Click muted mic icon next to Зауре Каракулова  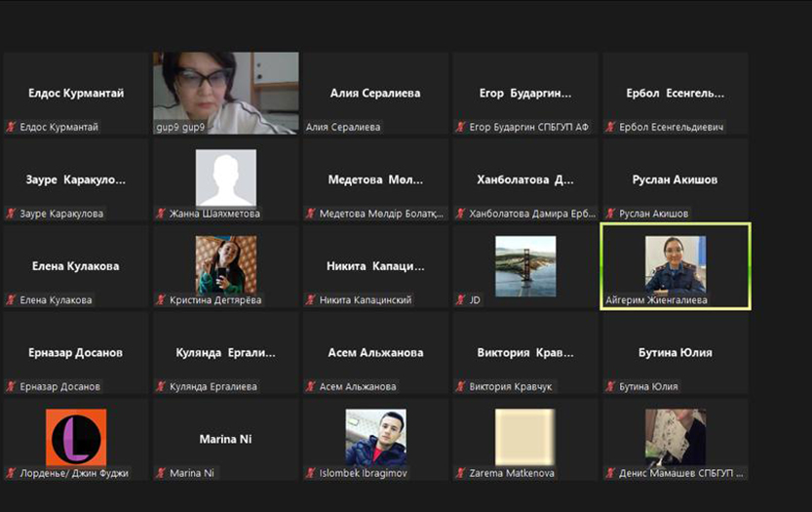12,214
